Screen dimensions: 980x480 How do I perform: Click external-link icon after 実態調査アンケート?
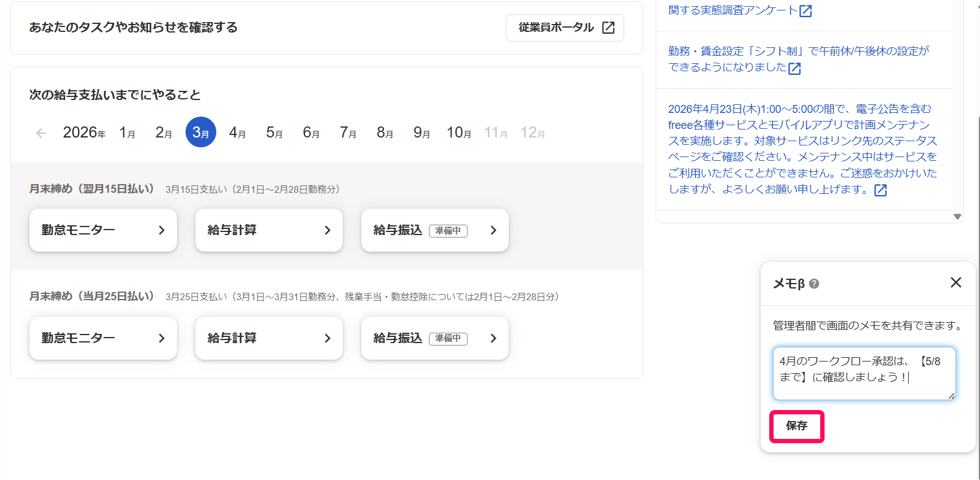(x=806, y=11)
